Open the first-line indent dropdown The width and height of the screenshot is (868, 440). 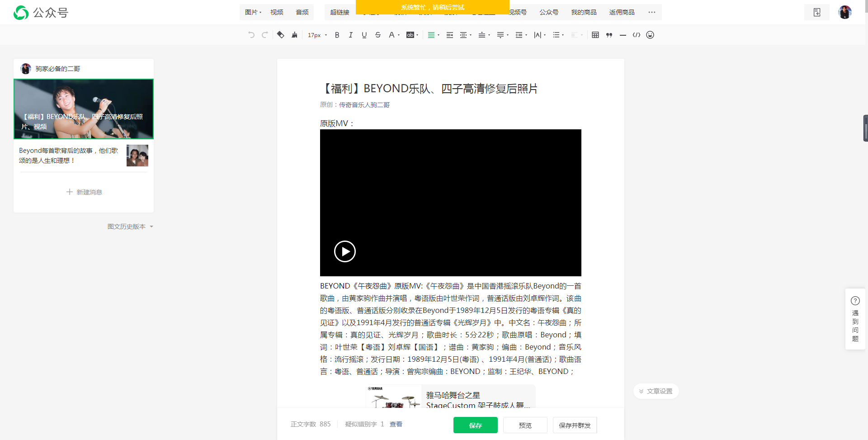click(466, 35)
